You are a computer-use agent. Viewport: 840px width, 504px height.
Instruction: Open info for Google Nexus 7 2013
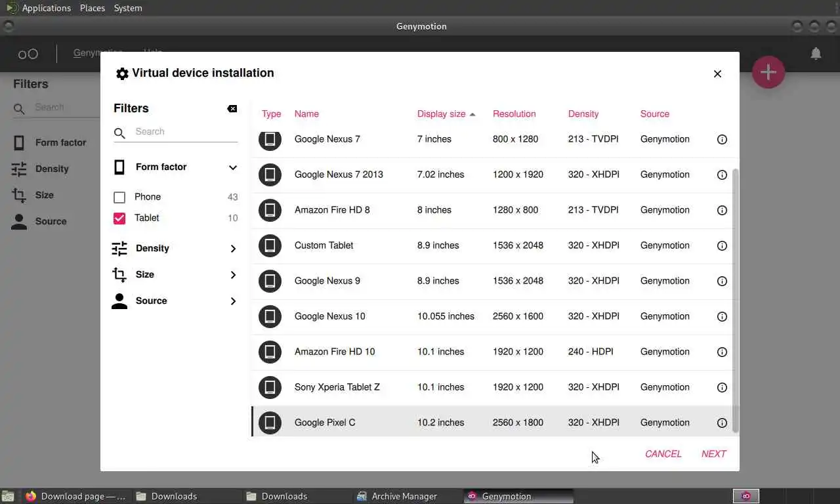pos(722,175)
